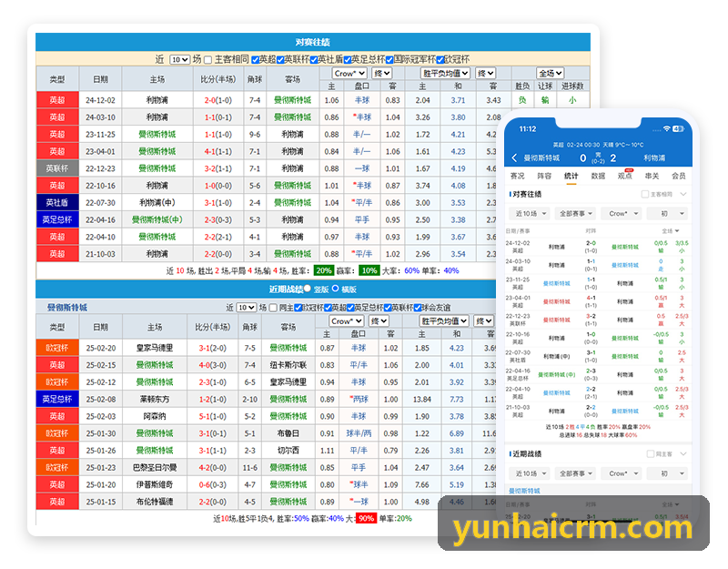
Task: Toggle 同主 checkbox in 近期战绩 filter
Action: pyautogui.click(x=274, y=308)
